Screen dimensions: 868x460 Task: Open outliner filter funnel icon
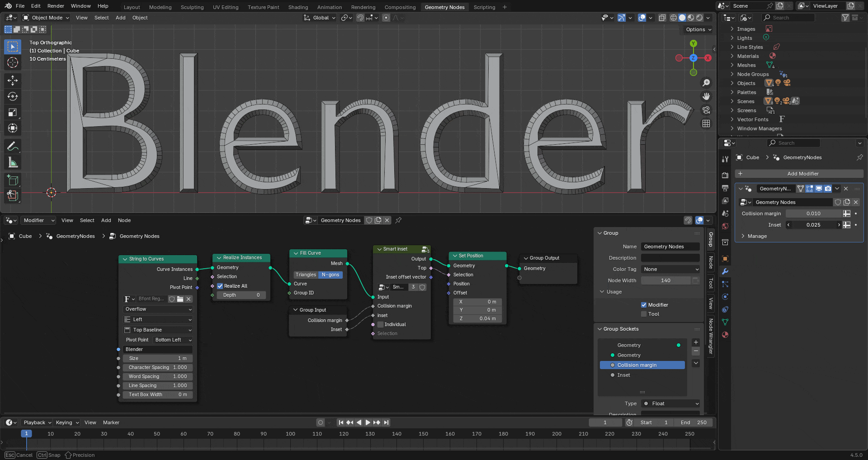(x=845, y=18)
